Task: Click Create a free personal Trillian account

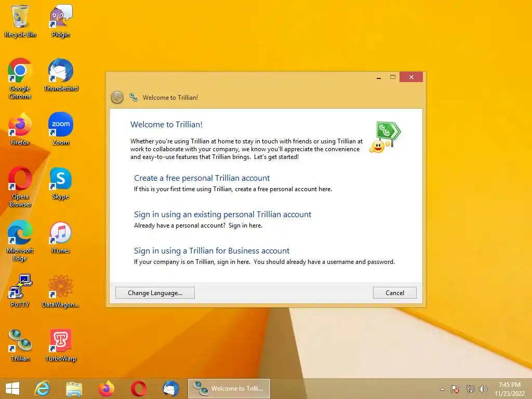Action: point(202,178)
